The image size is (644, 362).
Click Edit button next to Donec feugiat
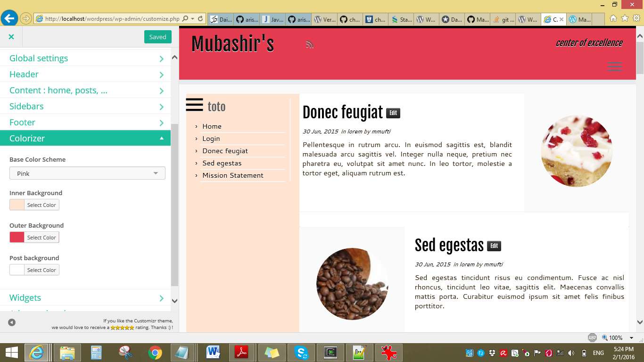point(393,113)
